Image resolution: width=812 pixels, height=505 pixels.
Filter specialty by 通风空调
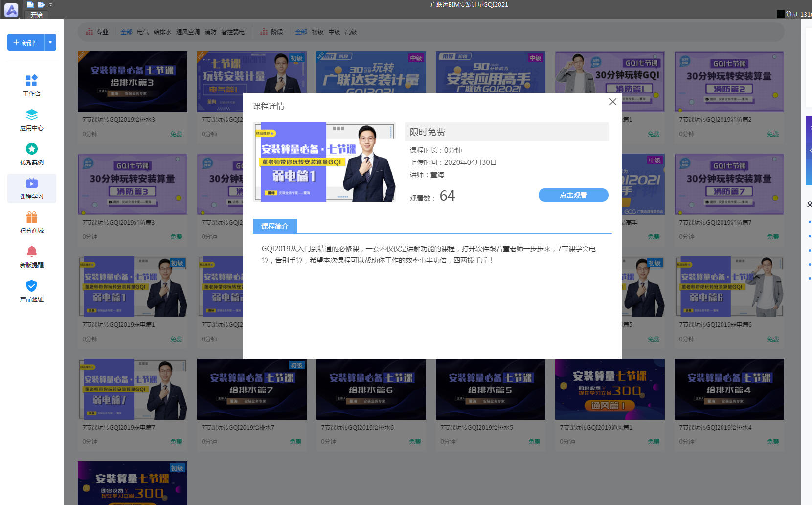pos(188,32)
